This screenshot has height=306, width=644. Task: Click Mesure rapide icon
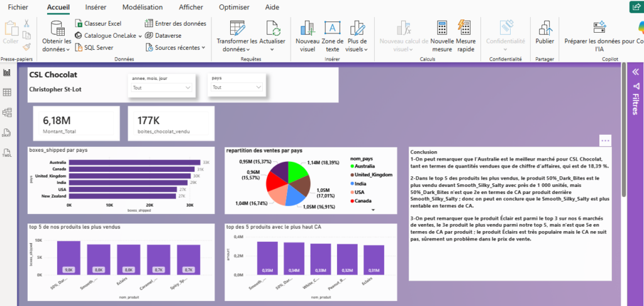pos(465,28)
